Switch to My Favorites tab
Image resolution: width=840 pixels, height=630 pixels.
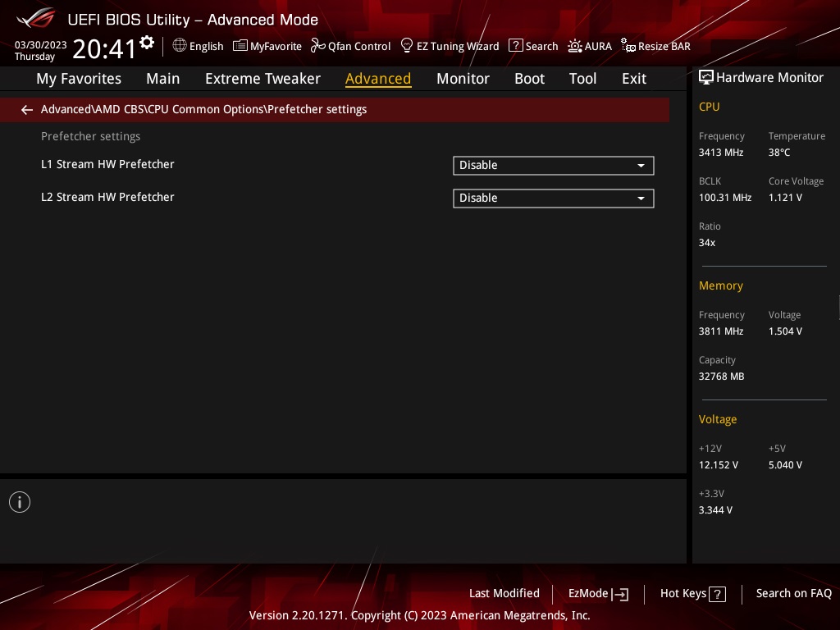tap(79, 79)
